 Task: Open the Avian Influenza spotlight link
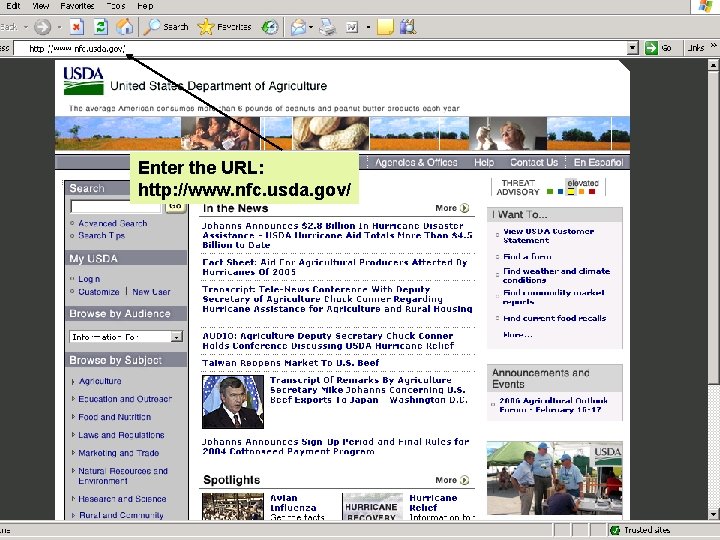293,503
